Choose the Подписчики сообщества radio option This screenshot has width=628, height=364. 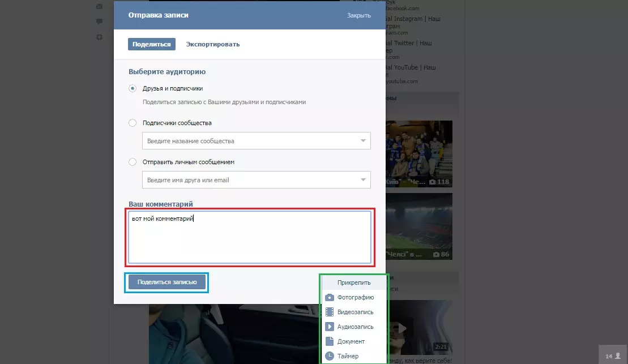point(133,123)
